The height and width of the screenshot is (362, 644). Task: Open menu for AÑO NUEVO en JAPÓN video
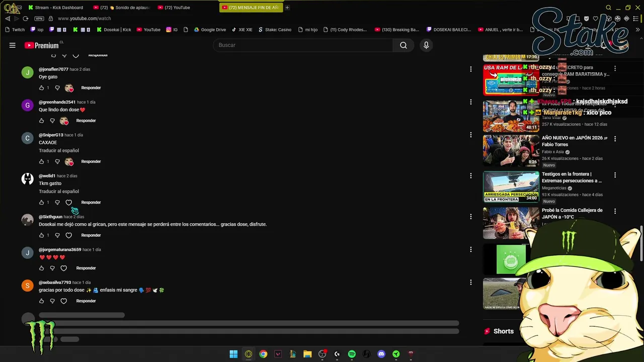click(615, 139)
